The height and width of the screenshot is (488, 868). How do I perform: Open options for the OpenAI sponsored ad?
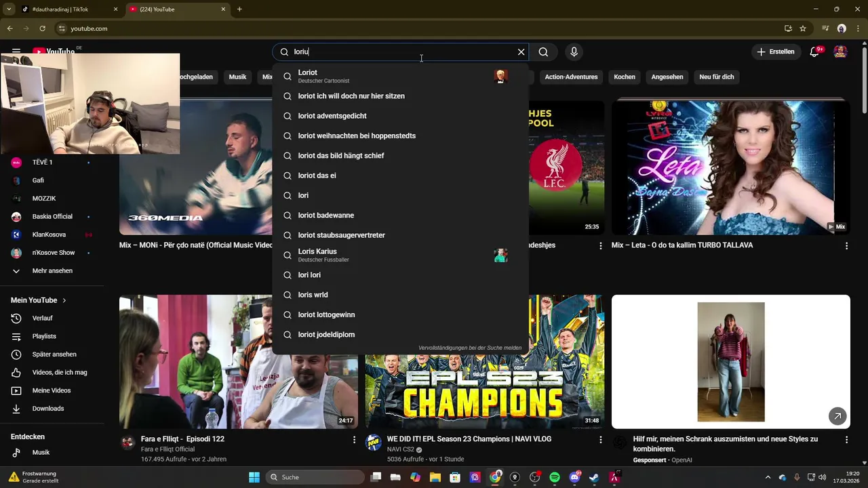point(846,440)
